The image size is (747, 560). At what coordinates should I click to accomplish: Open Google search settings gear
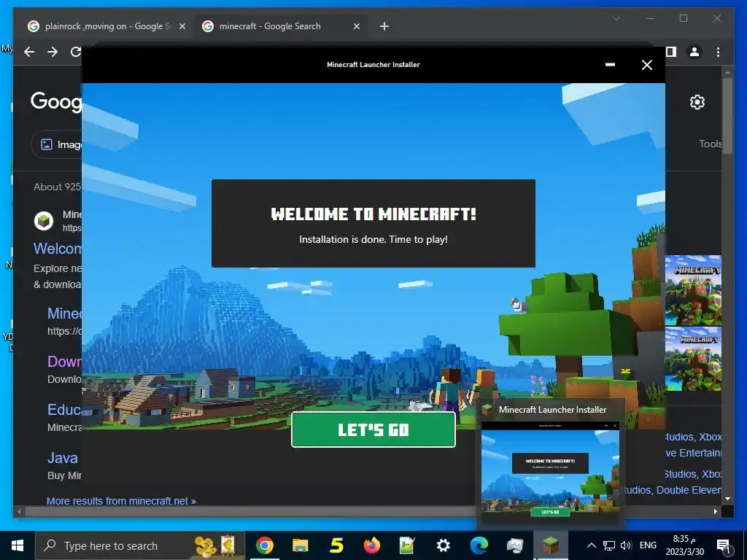(x=697, y=102)
